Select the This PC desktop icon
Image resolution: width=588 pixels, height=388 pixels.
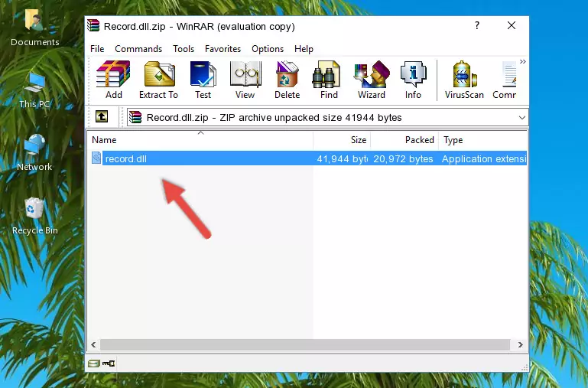[x=34, y=90]
